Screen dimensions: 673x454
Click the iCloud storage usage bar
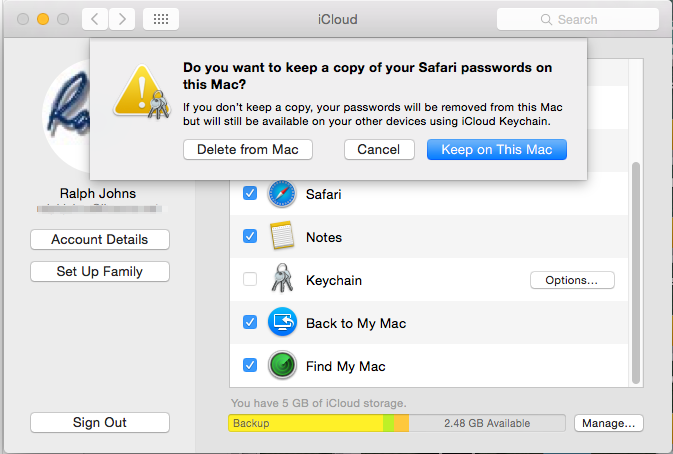pos(396,423)
